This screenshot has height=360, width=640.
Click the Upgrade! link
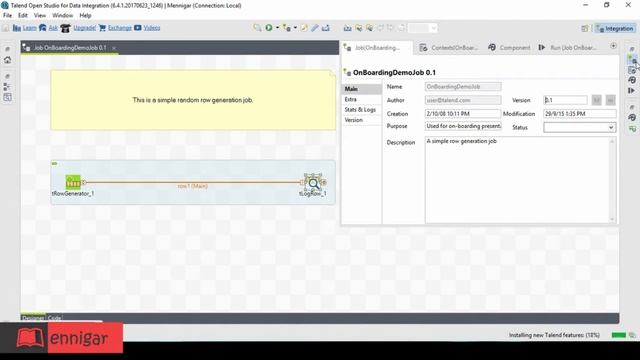coord(84,28)
